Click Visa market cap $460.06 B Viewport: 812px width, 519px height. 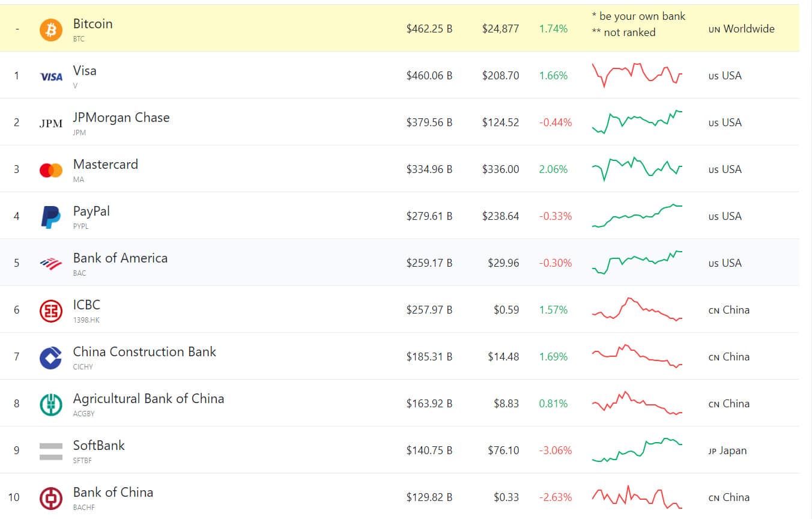(429, 75)
